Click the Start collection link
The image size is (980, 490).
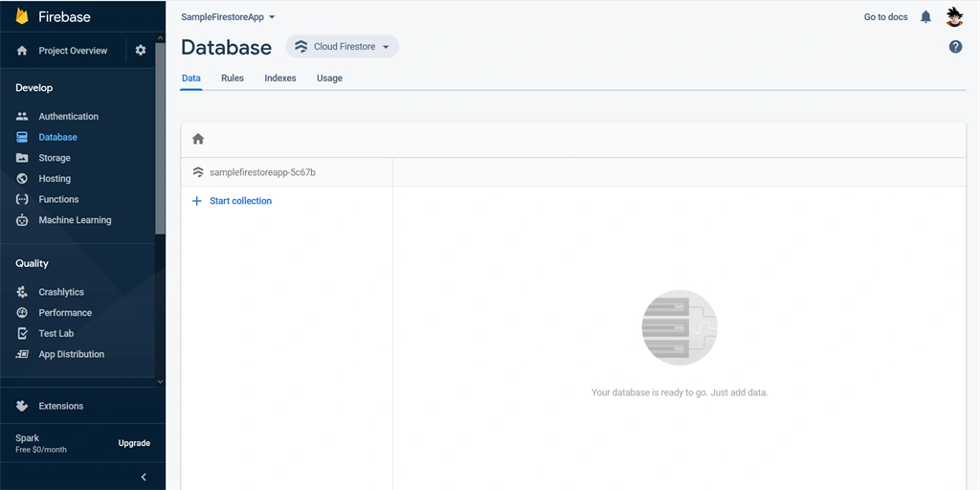240,201
